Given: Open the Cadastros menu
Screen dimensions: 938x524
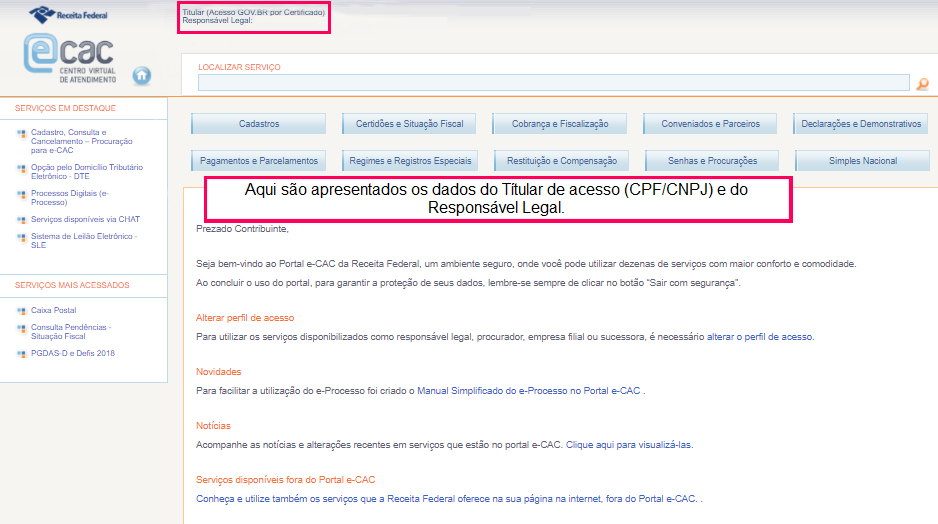Looking at the screenshot, I should tap(259, 124).
